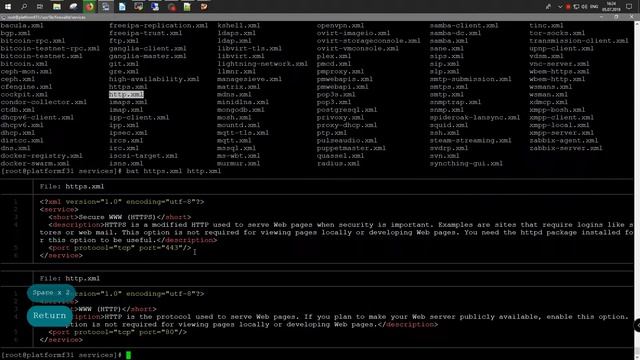Click the red tray icon

pos(568,7)
